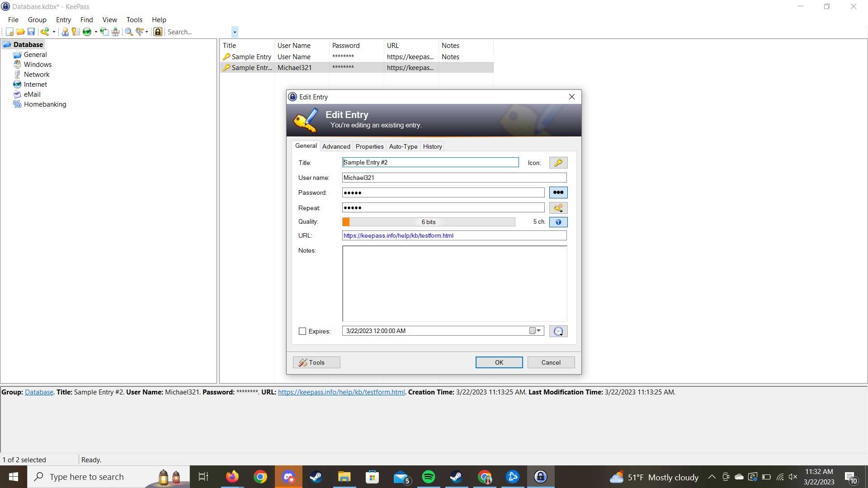Screen dimensions: 868x488
Task: Click the Copy URL to clipboard icon
Action: 104,32
